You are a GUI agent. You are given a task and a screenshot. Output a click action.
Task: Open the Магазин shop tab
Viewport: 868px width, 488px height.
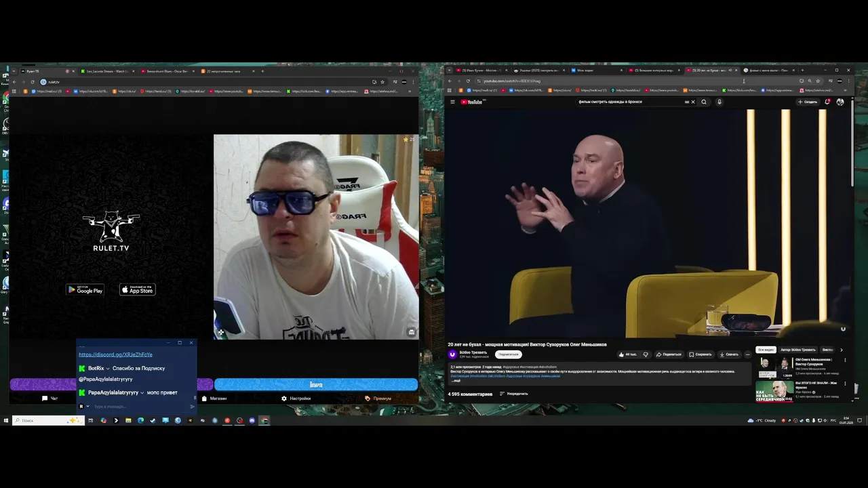(214, 399)
